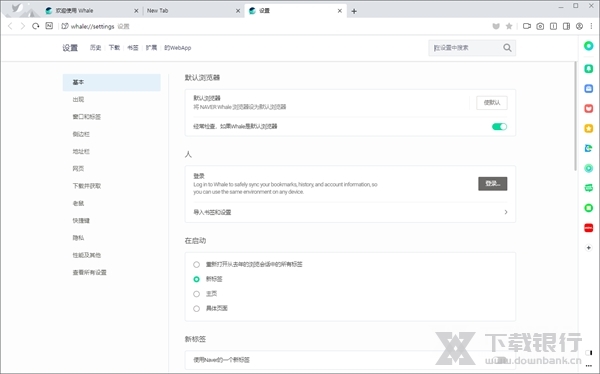Click the video recorder toolbar icon
The width and height of the screenshot is (600, 374).
[527, 26]
